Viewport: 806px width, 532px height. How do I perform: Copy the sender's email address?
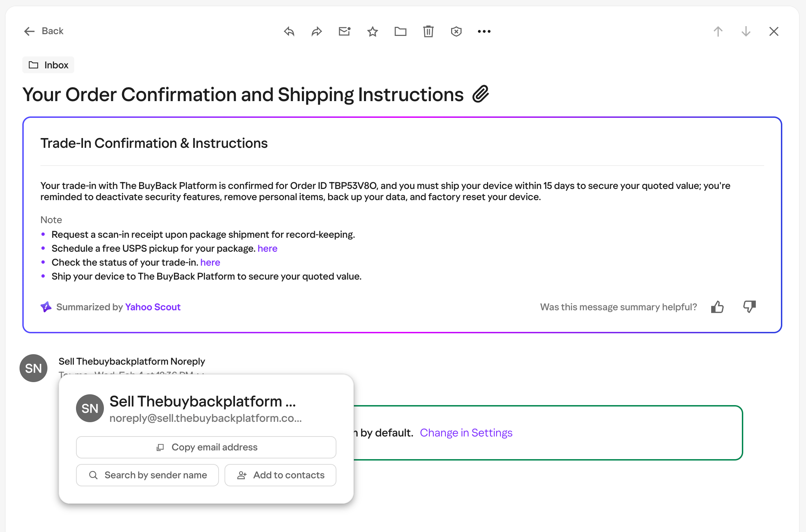(206, 447)
